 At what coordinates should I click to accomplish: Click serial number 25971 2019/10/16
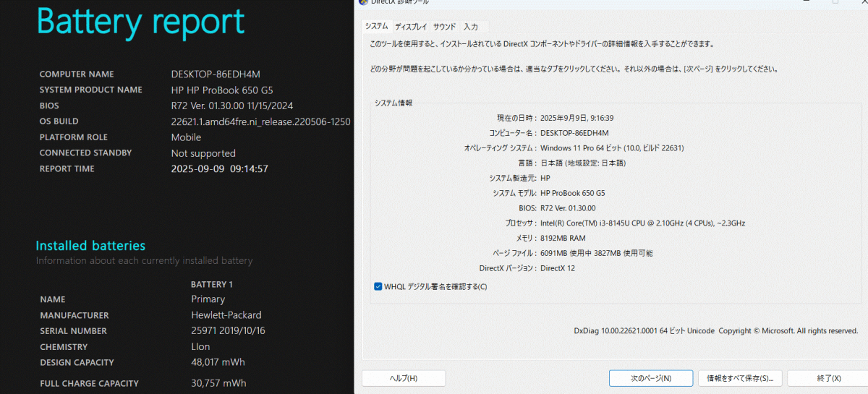tap(228, 331)
